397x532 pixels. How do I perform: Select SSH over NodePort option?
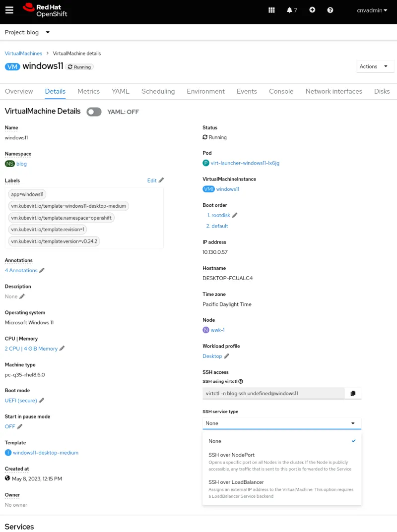tap(231, 455)
